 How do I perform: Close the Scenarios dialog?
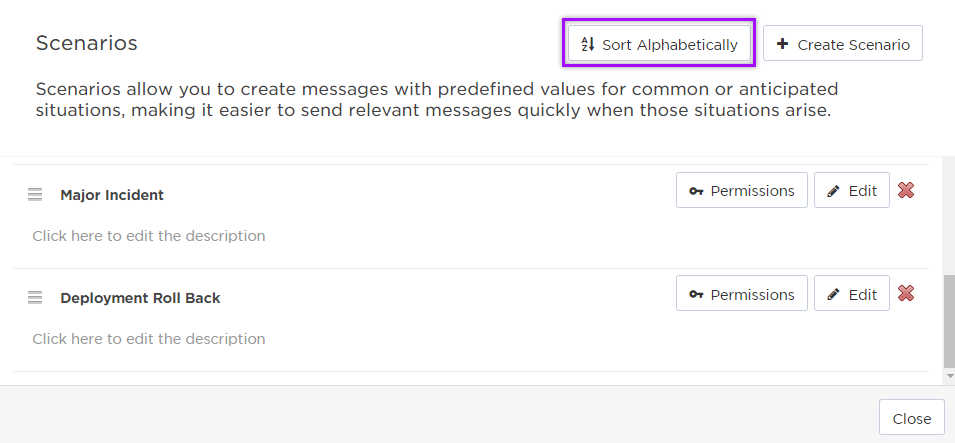point(911,418)
